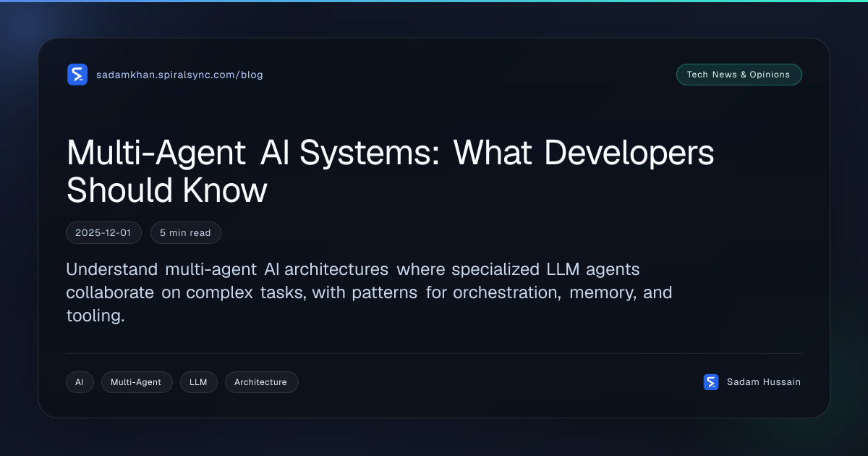Select the Architecture tag

(261, 382)
